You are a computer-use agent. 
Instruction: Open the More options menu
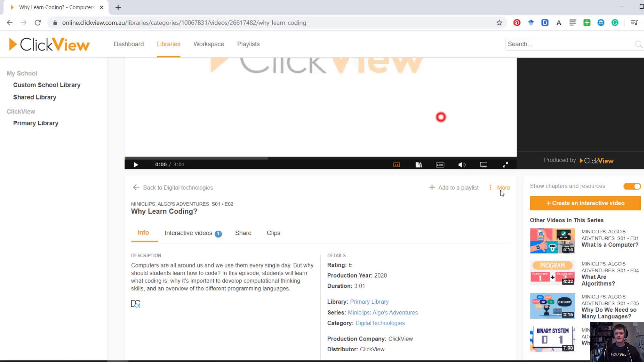[x=499, y=187]
